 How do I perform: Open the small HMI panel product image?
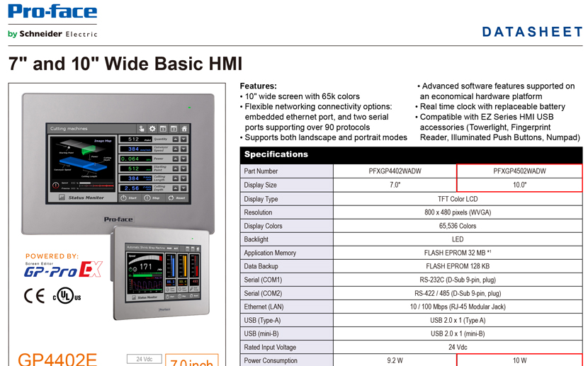[x=161, y=274]
